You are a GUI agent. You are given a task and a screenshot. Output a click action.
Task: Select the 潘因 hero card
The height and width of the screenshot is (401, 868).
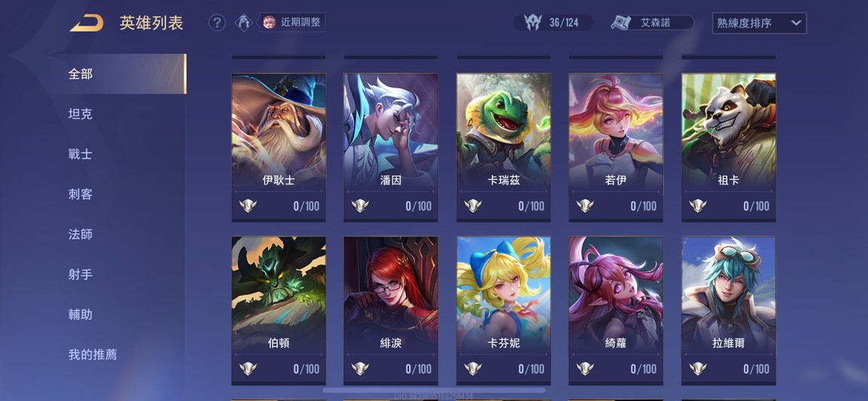tap(391, 148)
